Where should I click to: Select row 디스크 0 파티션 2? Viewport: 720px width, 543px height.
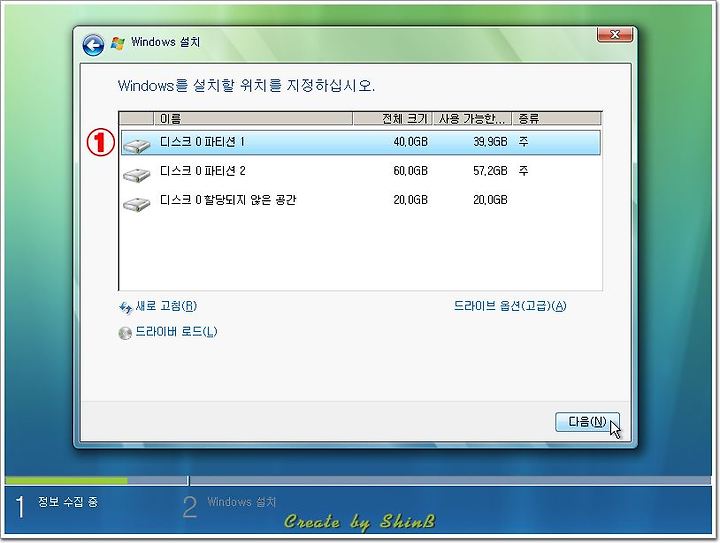(x=361, y=171)
